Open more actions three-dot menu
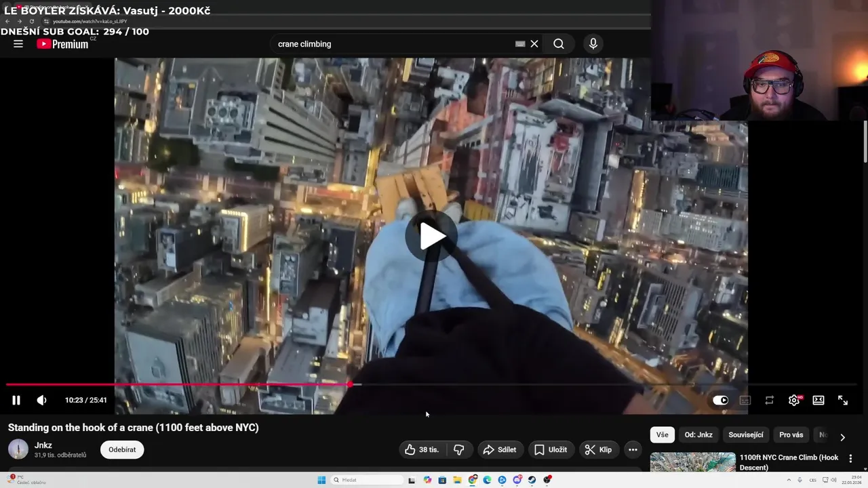868x488 pixels. 633,449
